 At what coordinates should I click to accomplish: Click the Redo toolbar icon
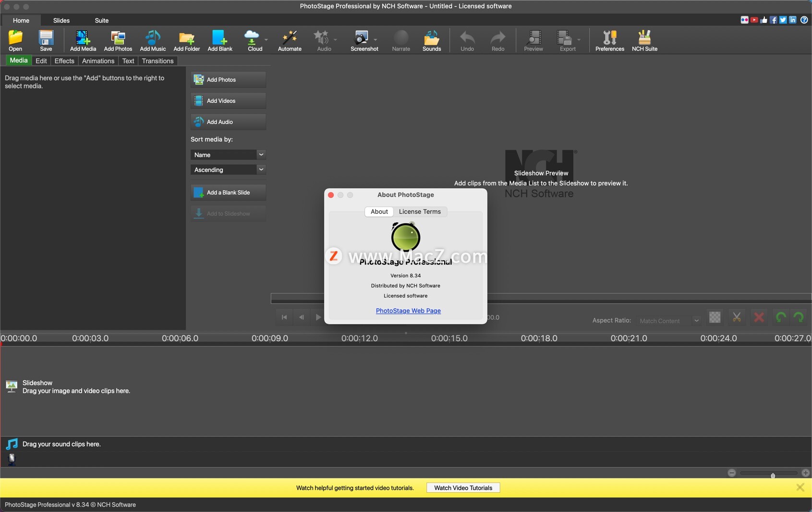click(498, 41)
